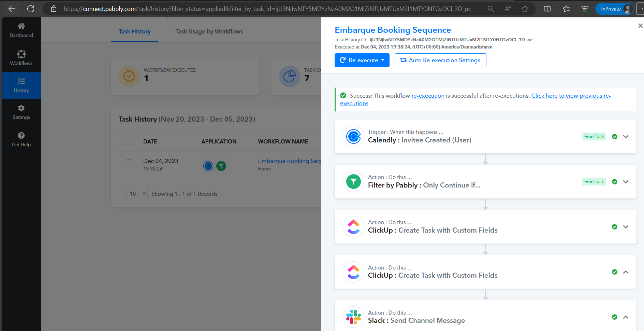Viewport: 644px width, 331px height.
Task: Open Workflows in the sidebar
Action: tap(21, 58)
